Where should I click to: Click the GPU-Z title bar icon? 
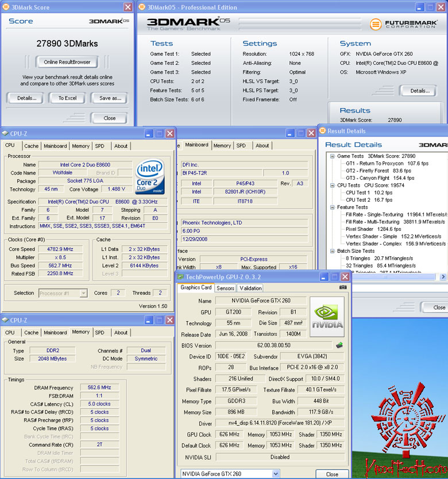[180, 277]
